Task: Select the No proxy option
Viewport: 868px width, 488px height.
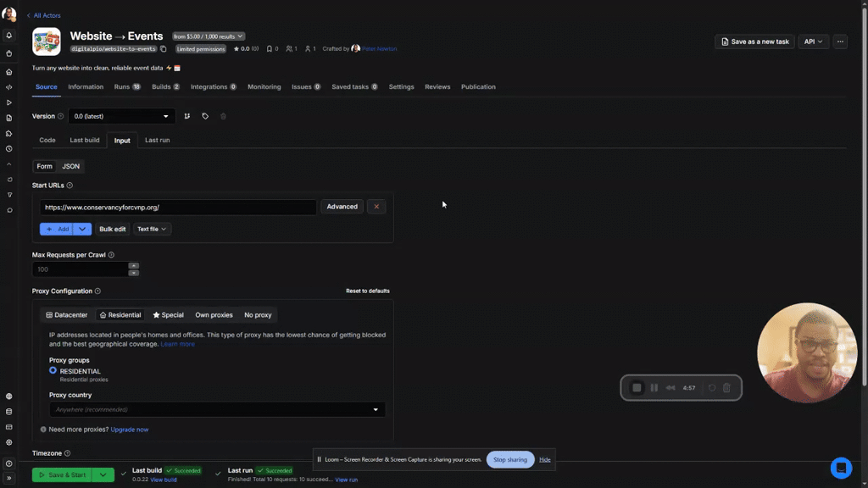Action: tap(258, 315)
